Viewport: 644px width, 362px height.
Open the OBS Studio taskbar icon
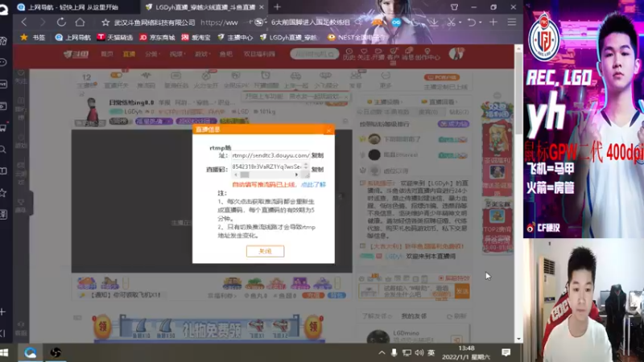point(56,352)
